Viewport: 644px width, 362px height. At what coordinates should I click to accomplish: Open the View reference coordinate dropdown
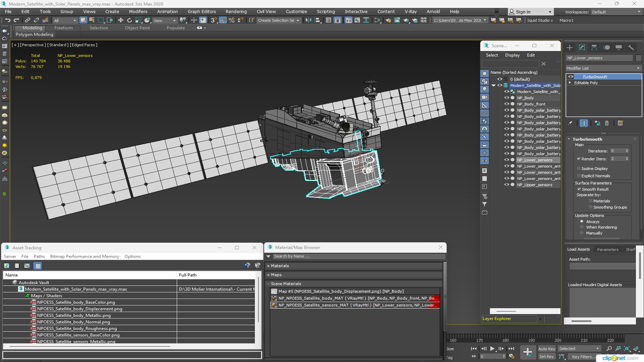tap(164, 20)
